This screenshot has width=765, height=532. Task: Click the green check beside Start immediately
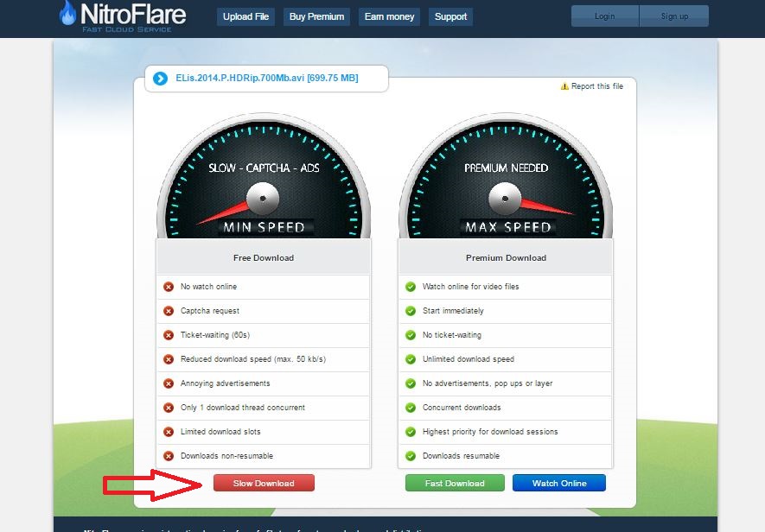[x=411, y=311]
